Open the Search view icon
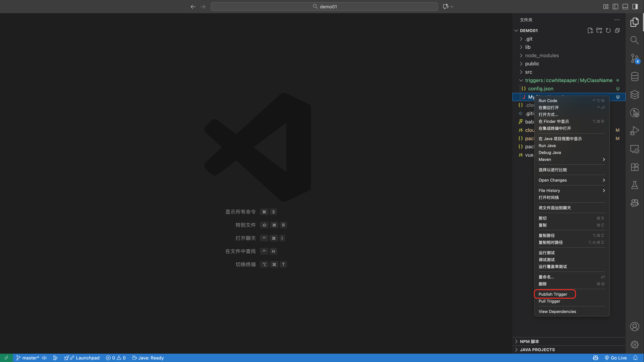The image size is (644, 362). [x=634, y=40]
